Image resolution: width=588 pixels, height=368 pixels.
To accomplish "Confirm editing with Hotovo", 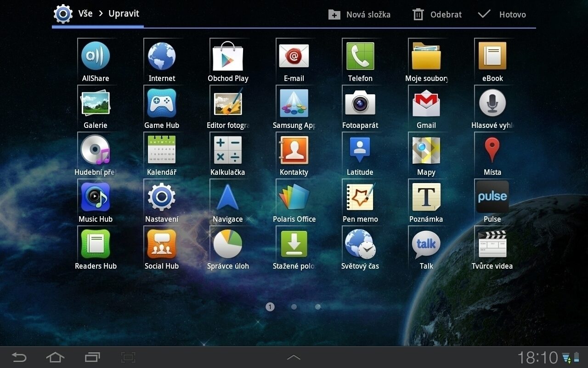I will click(x=502, y=14).
